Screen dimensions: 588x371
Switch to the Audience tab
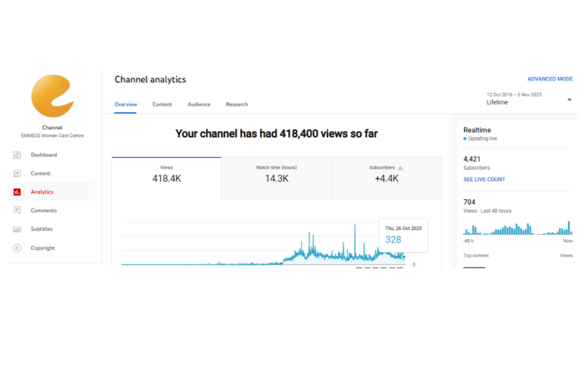[x=199, y=105]
